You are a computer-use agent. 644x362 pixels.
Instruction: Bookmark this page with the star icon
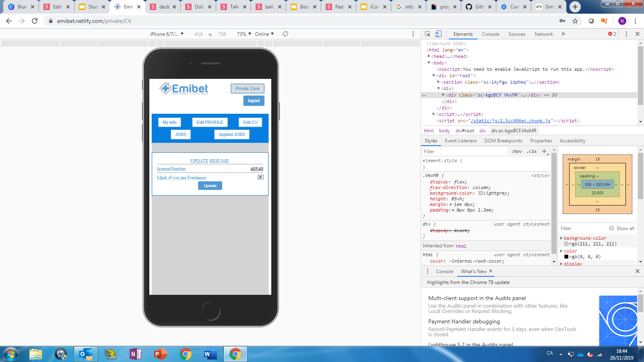click(x=575, y=21)
